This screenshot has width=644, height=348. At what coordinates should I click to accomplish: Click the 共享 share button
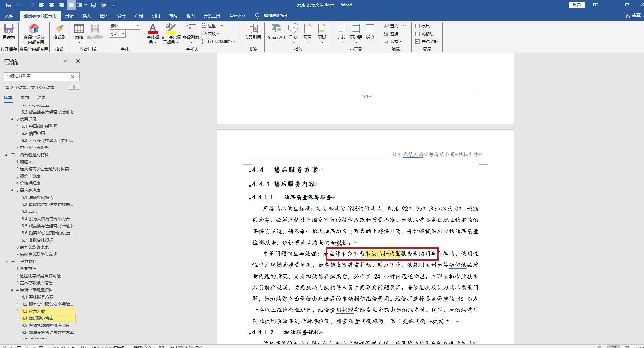coord(634,16)
